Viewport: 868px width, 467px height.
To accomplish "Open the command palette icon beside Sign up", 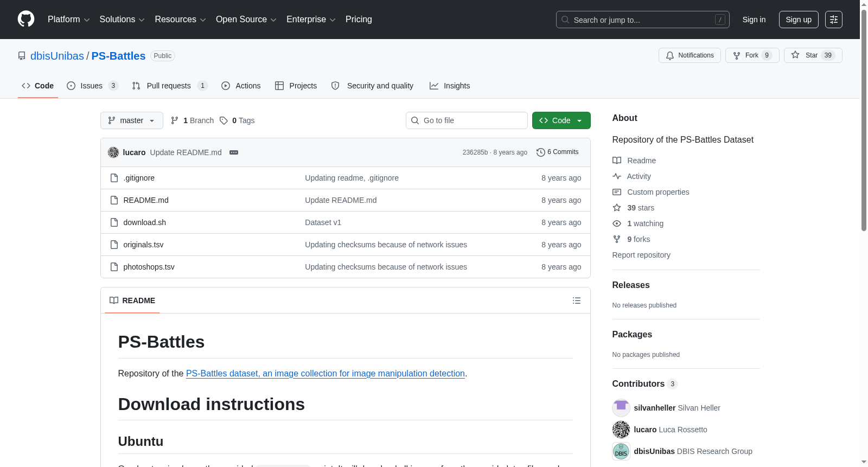I will [x=834, y=20].
